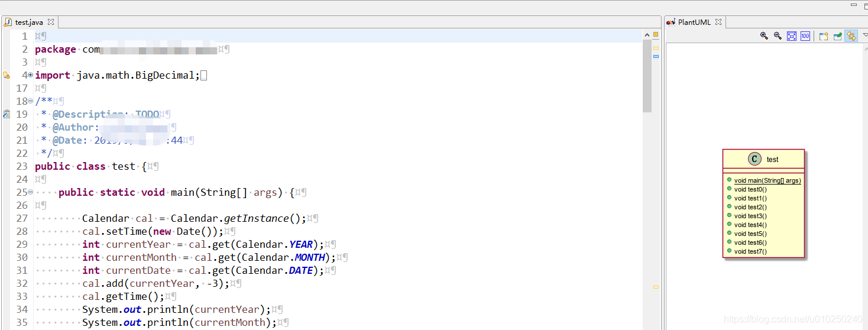Click 'cal.add' call on line 32
Image resolution: width=868 pixels, height=330 pixels.
coord(103,283)
